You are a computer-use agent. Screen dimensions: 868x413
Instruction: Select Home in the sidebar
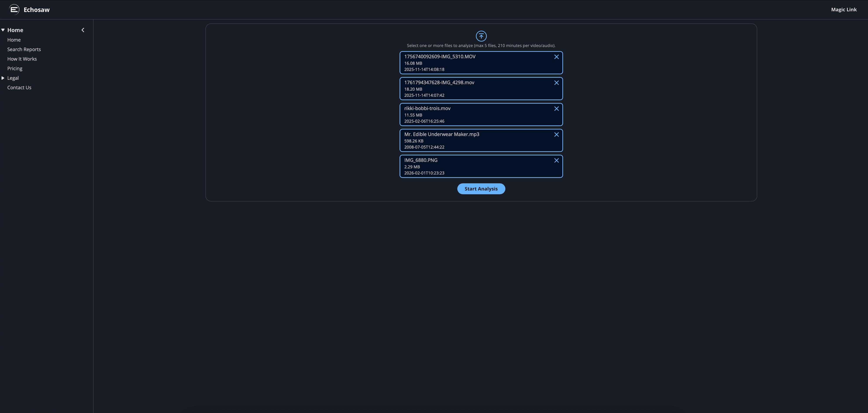14,40
